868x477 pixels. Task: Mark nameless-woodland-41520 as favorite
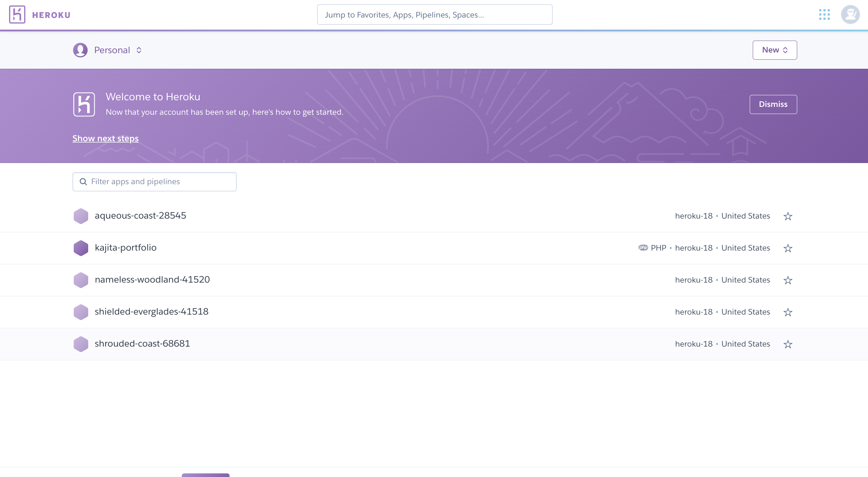click(x=787, y=280)
